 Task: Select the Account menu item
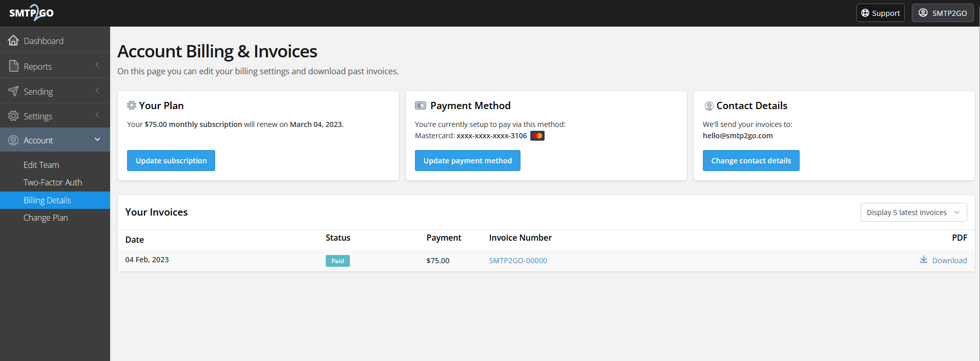tap(55, 140)
